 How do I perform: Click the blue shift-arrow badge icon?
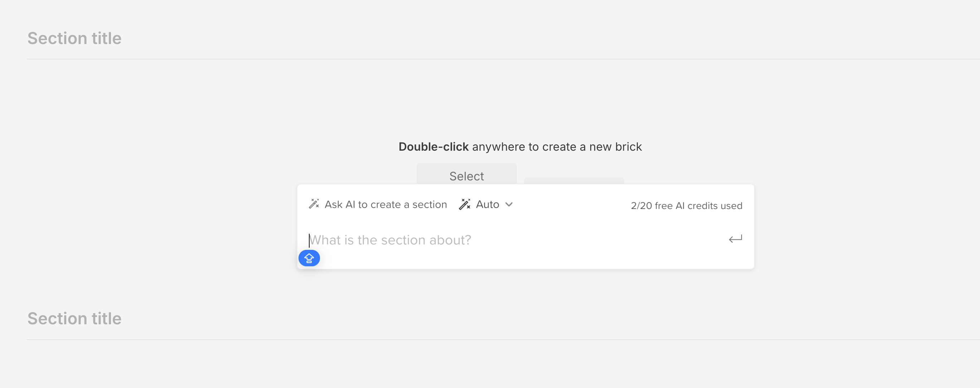coord(309,258)
